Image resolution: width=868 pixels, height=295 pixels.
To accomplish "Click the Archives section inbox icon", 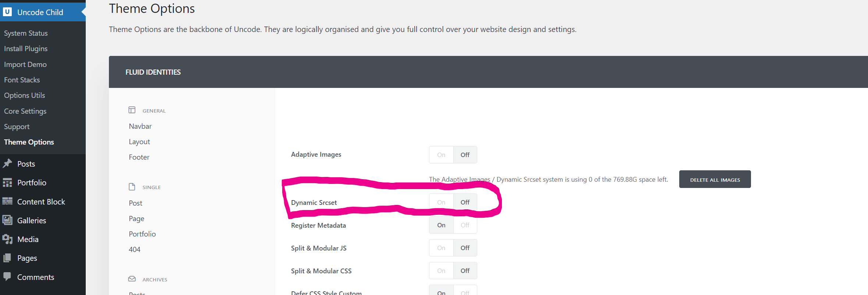I will click(x=132, y=279).
